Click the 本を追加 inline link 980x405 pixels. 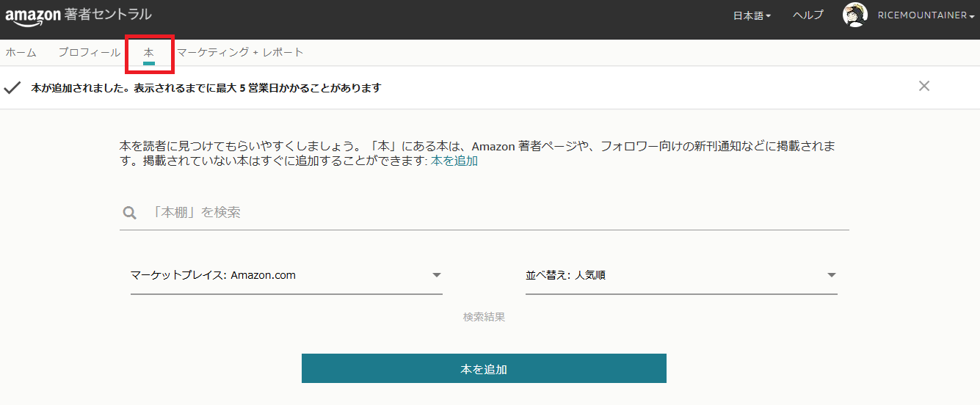coord(454,161)
